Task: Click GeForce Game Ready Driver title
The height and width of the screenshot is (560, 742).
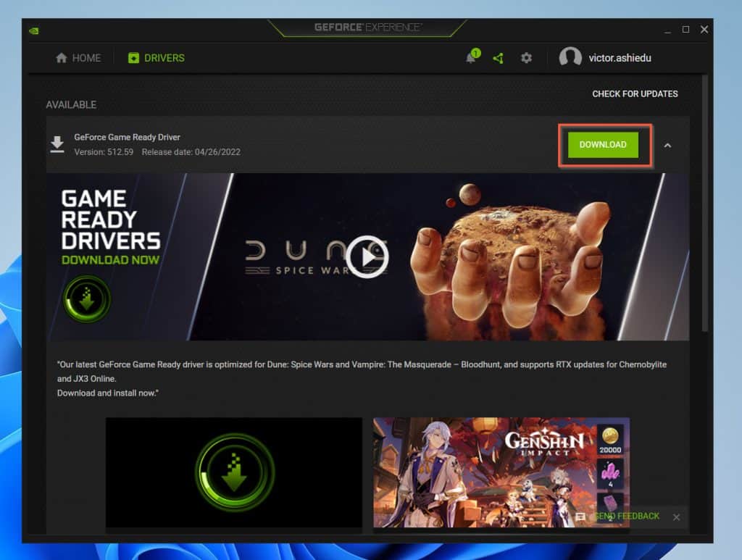Action: 127,137
